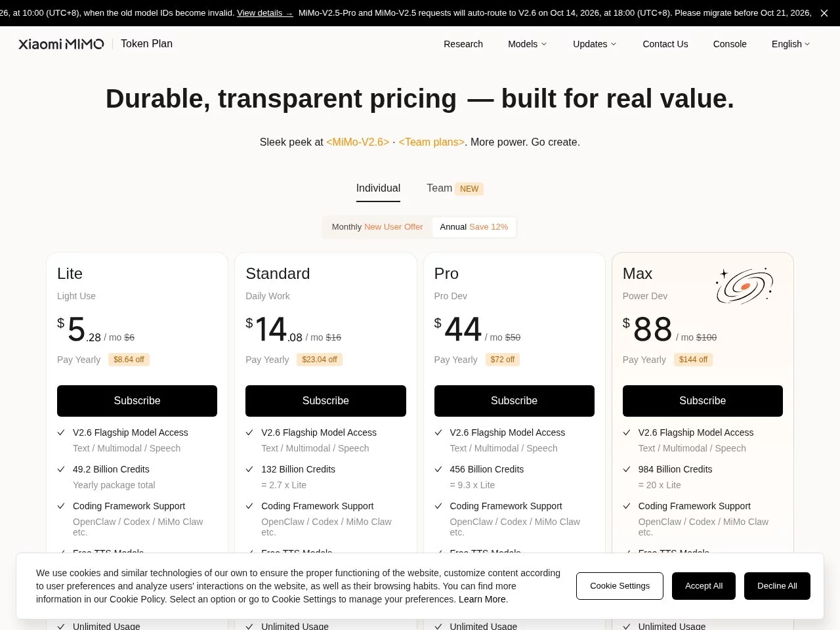Open the Research page

pos(463,44)
